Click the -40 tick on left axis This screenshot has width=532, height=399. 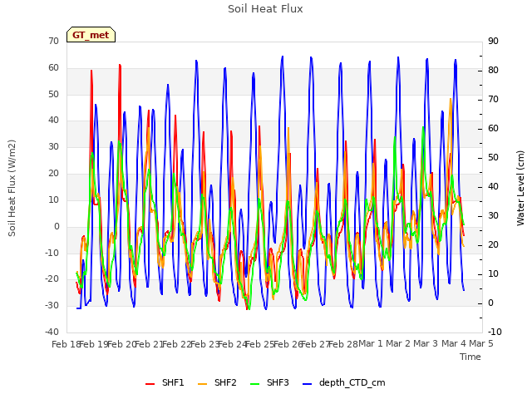(52, 332)
